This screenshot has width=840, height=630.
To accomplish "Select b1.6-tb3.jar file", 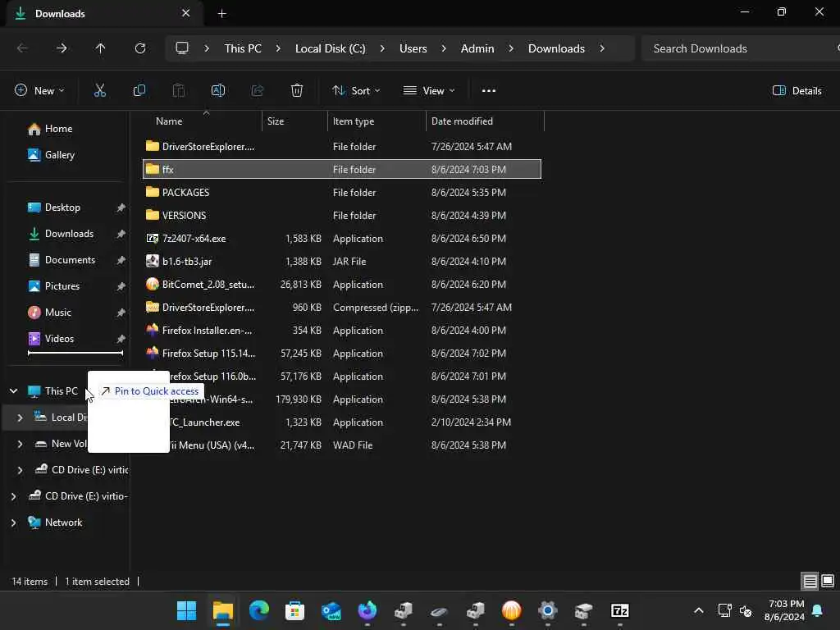I will [342, 262].
